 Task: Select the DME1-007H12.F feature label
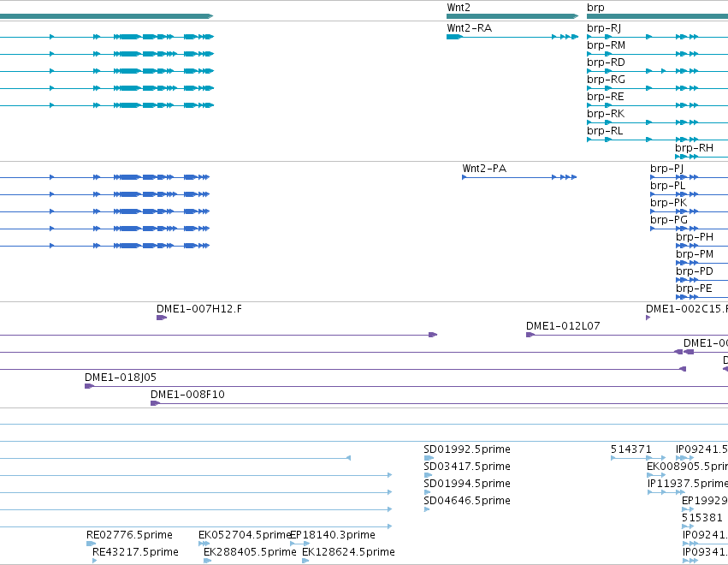pos(199,309)
